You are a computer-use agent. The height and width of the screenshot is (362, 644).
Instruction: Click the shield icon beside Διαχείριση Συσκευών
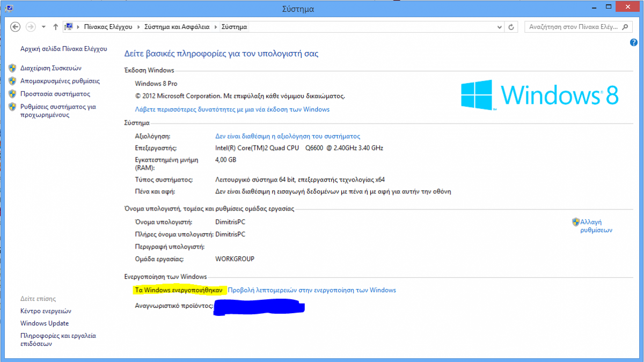12,68
